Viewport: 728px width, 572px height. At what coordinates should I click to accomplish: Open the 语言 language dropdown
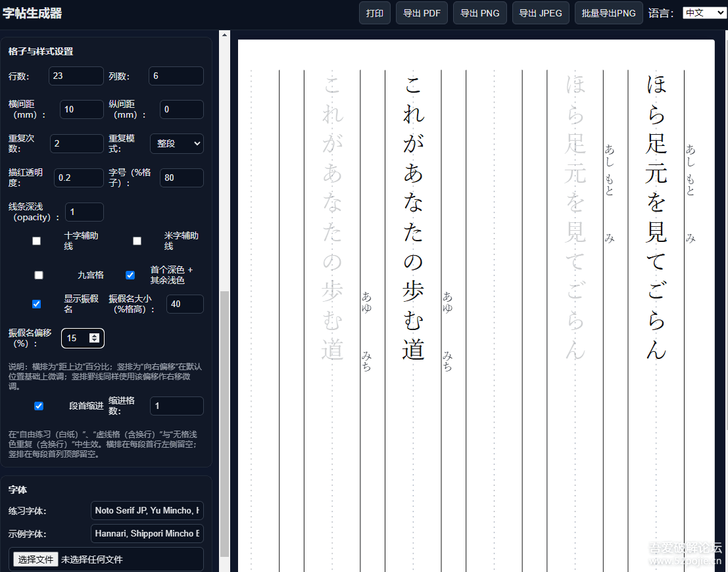coord(704,13)
